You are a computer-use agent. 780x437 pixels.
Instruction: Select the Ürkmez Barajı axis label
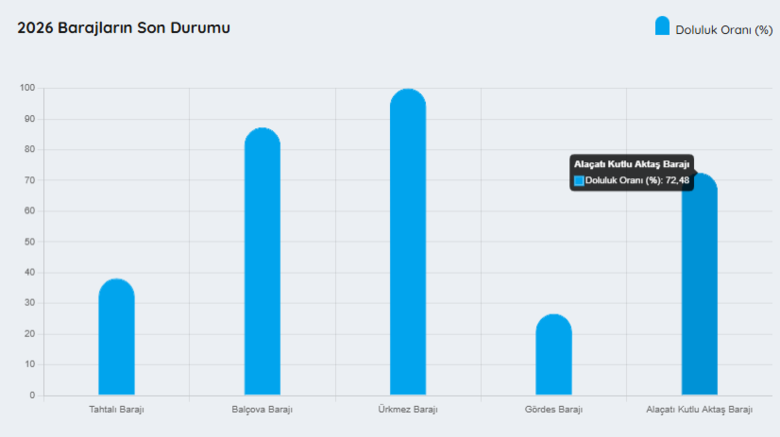(x=407, y=410)
